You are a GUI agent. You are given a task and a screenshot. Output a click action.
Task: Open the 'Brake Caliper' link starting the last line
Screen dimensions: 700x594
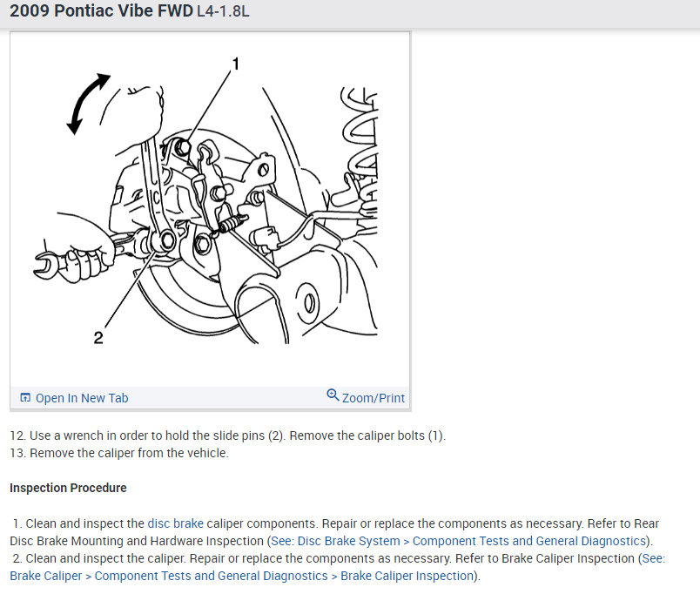tap(46, 576)
